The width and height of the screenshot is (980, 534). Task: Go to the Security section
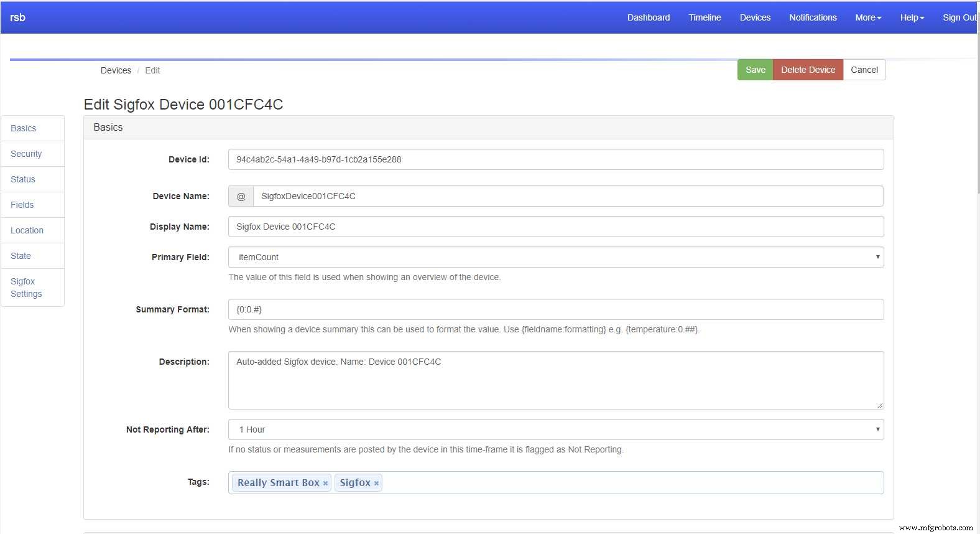point(26,154)
